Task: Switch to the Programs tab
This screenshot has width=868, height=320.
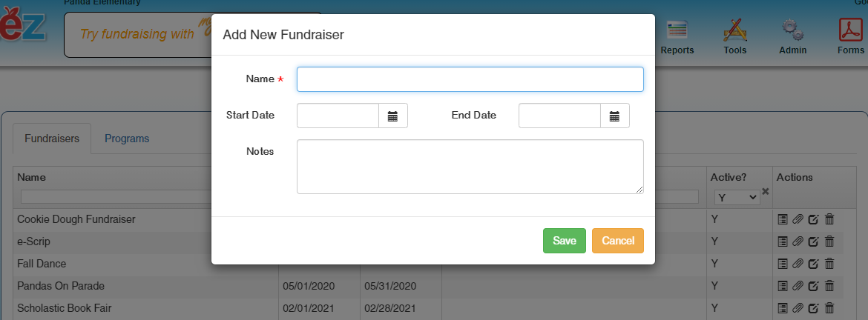Action: [127, 139]
